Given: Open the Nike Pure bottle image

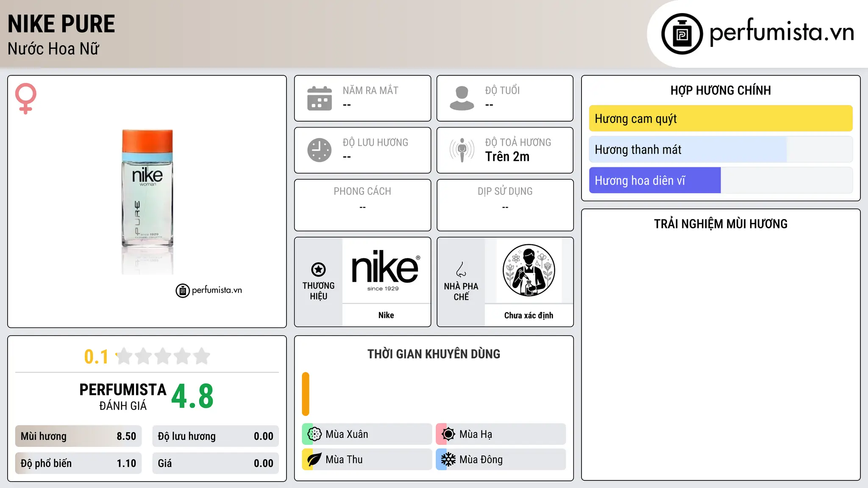Looking at the screenshot, I should click(147, 201).
